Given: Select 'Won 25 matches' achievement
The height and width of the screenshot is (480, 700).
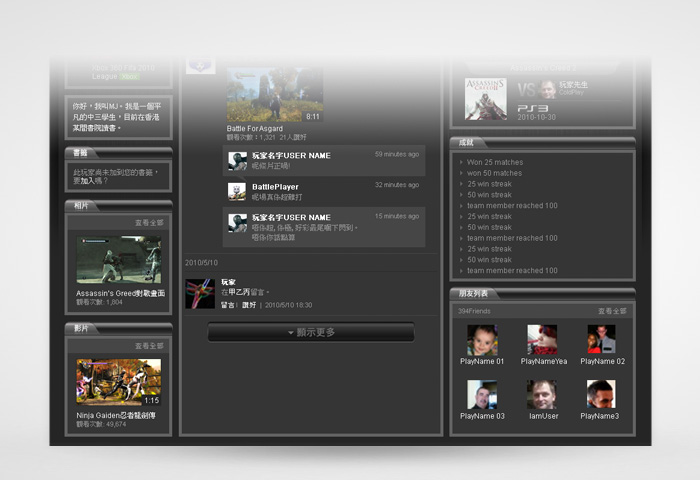Looking at the screenshot, I should (495, 162).
